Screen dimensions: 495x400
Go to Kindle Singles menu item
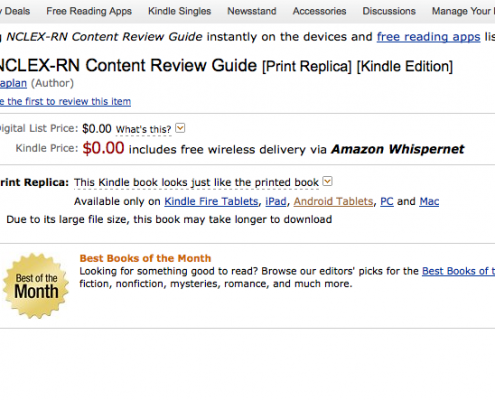180,11
